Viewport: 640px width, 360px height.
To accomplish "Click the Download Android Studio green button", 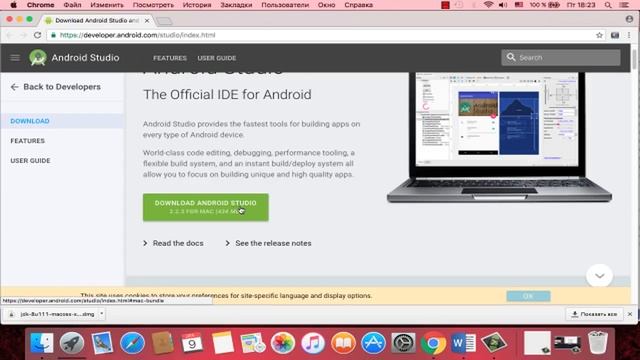I will [206, 207].
